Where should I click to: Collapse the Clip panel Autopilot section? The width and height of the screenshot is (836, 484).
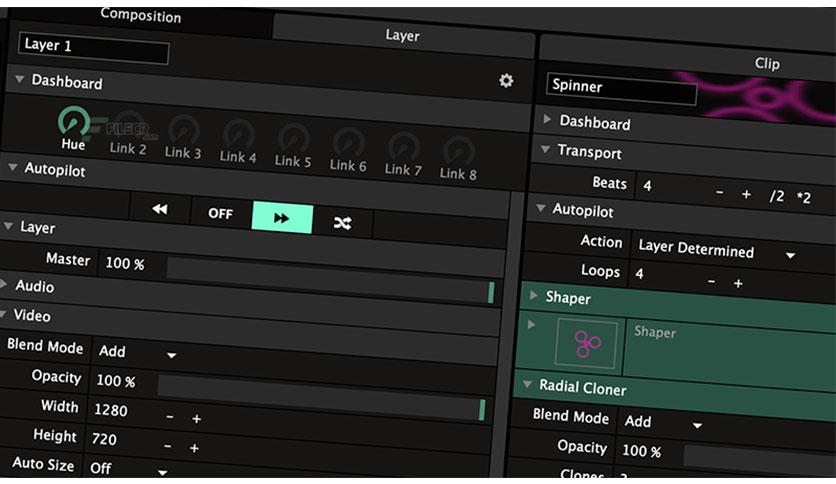click(541, 208)
